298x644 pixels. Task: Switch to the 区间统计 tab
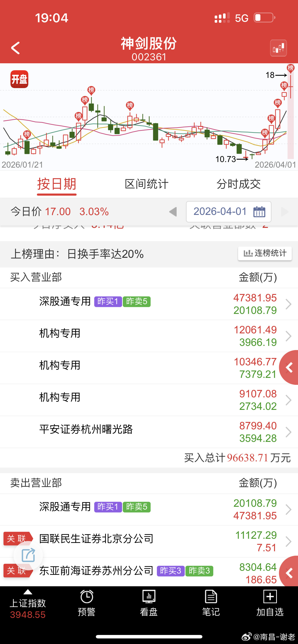tap(147, 184)
